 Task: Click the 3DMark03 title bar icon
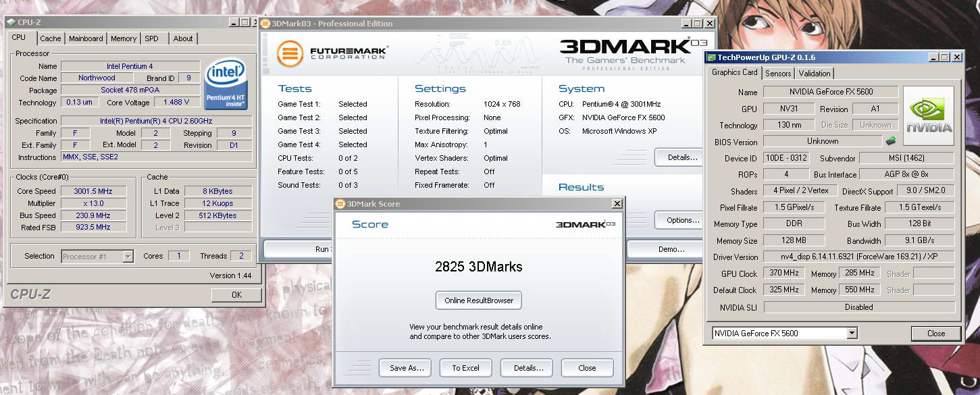(266, 23)
